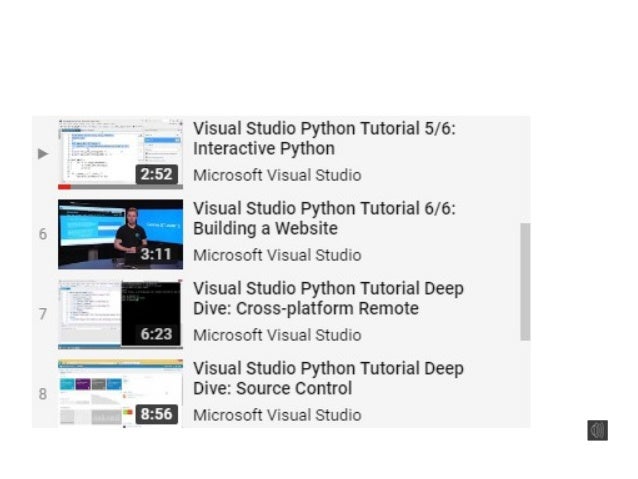638x479 pixels.
Task: Click Microsoft Visual Studio channel under Tutorial 5/6
Action: [277, 175]
